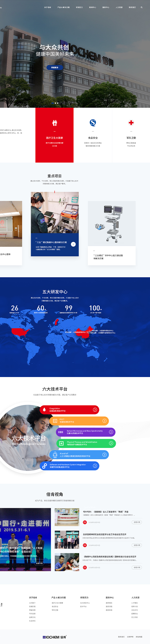Click the red cross military health icon
Viewport: 150px width, 644px height.
[131, 123]
